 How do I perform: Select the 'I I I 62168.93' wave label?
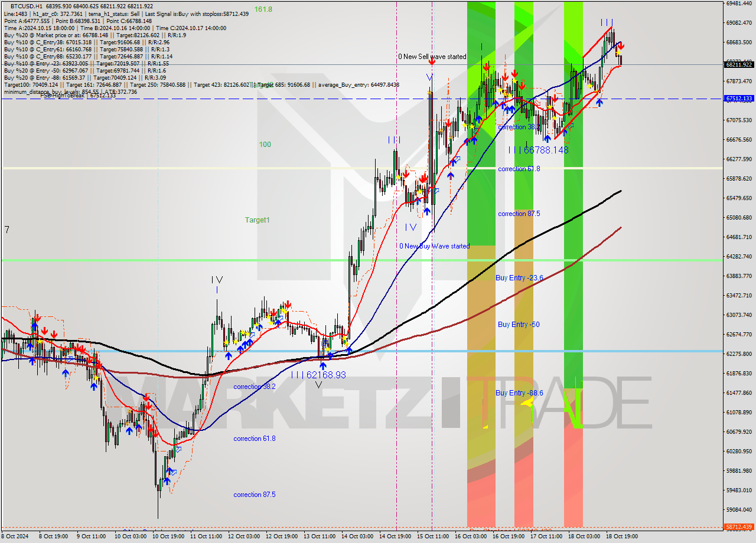point(318,375)
